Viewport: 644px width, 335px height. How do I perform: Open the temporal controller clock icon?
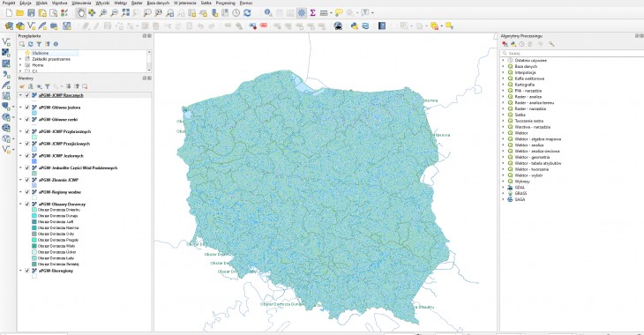236,13
